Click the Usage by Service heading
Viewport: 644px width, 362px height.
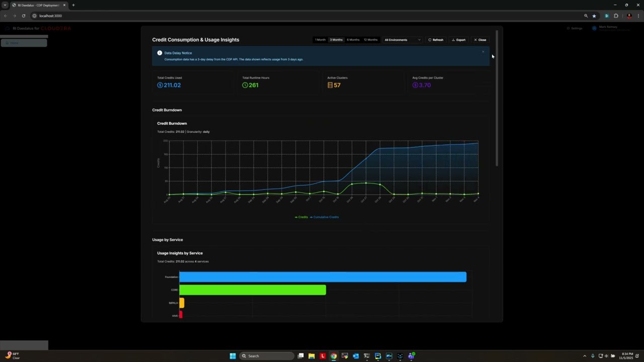168,240
